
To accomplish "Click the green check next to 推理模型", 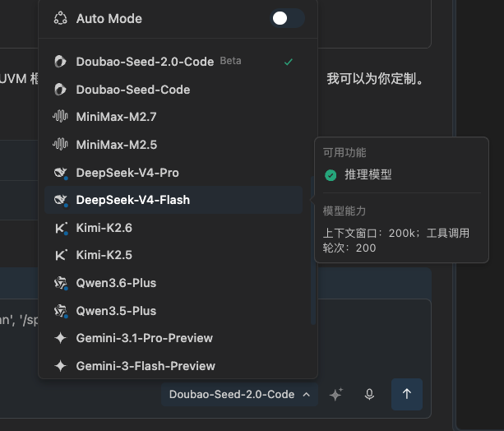I will pyautogui.click(x=331, y=175).
